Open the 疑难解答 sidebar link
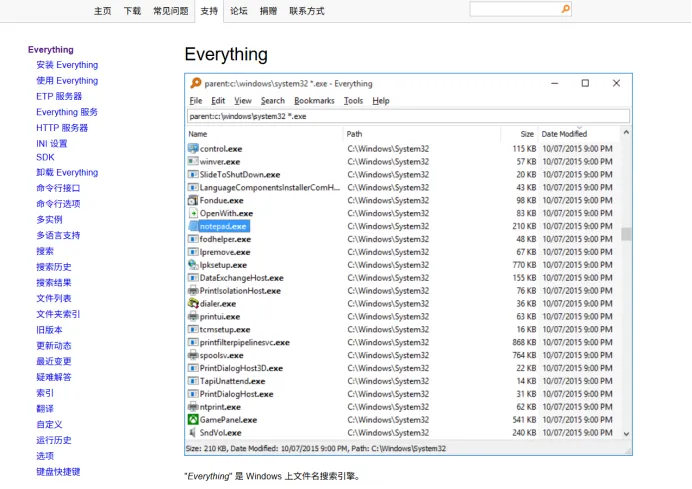The width and height of the screenshot is (692, 489). (54, 377)
